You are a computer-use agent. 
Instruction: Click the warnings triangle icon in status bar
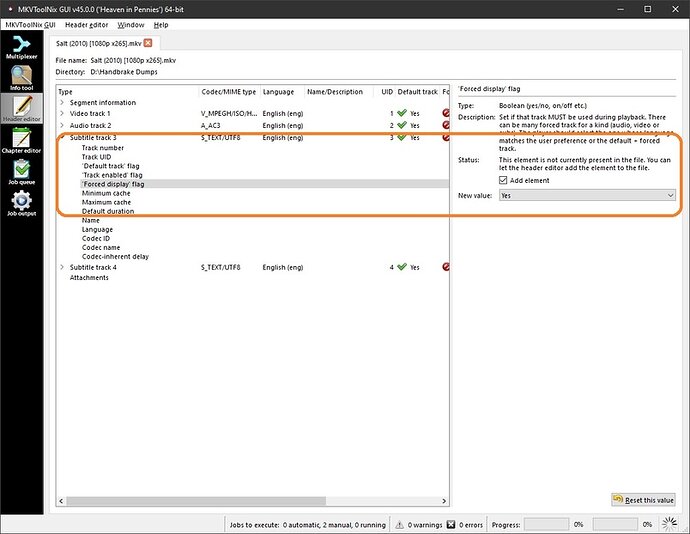[x=399, y=524]
